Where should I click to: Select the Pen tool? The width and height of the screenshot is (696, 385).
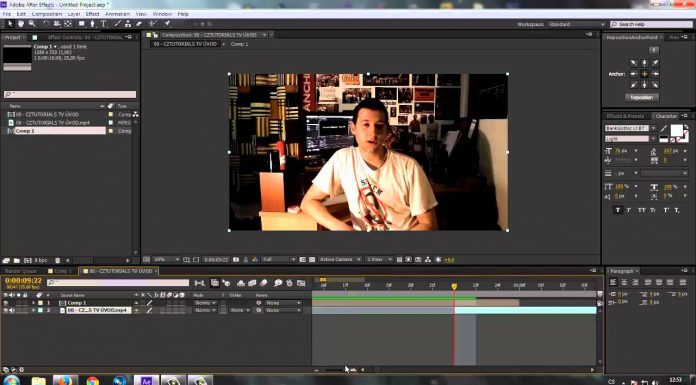tap(92, 24)
